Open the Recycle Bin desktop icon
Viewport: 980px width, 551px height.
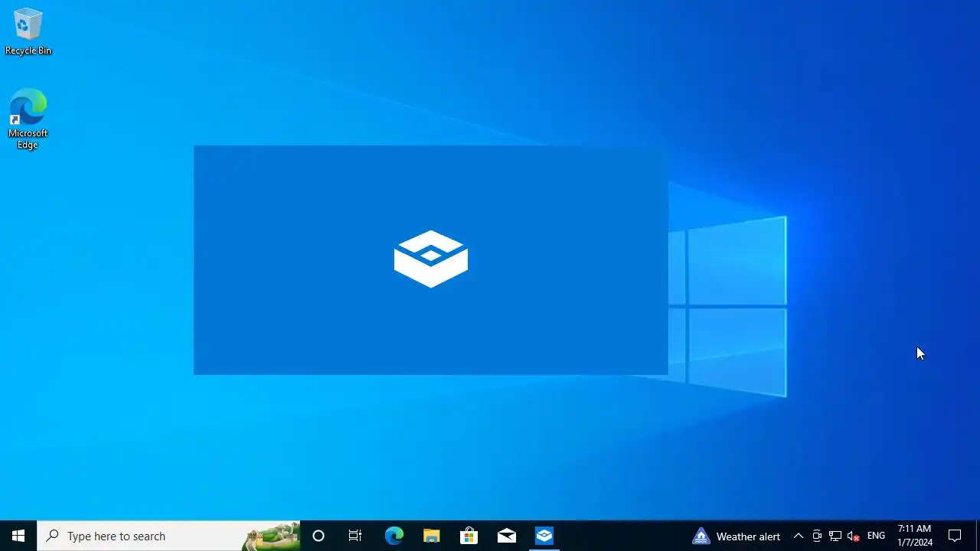[28, 32]
